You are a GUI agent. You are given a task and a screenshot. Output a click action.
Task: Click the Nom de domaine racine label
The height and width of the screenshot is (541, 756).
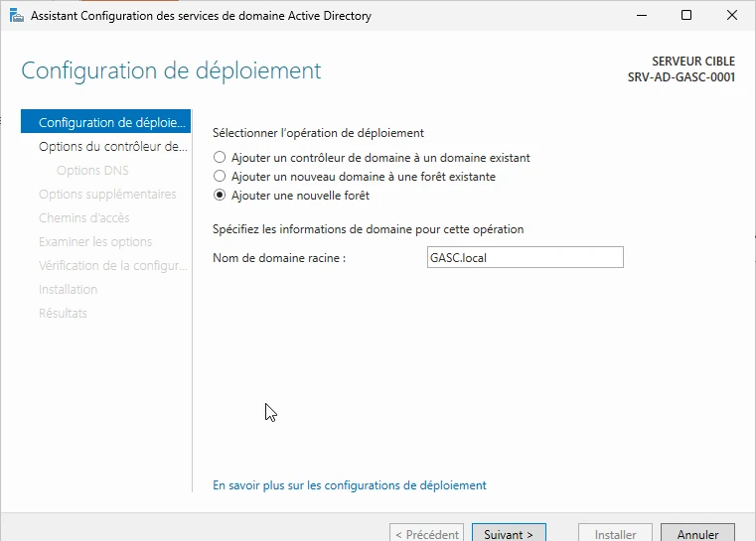[x=279, y=258]
